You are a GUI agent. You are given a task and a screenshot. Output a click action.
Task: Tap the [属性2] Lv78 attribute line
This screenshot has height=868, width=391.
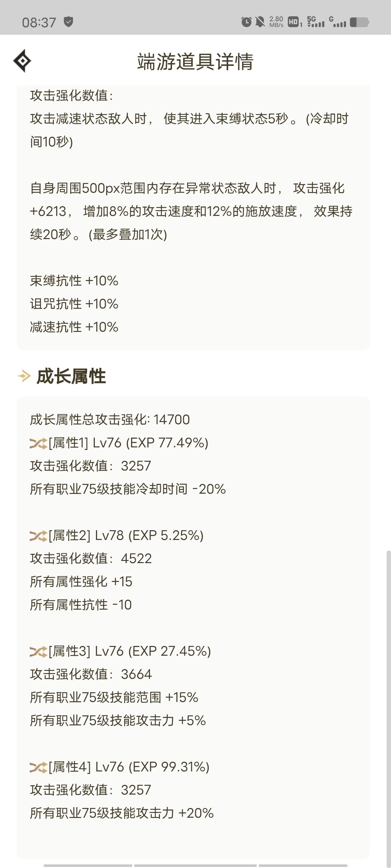pyautogui.click(x=126, y=536)
